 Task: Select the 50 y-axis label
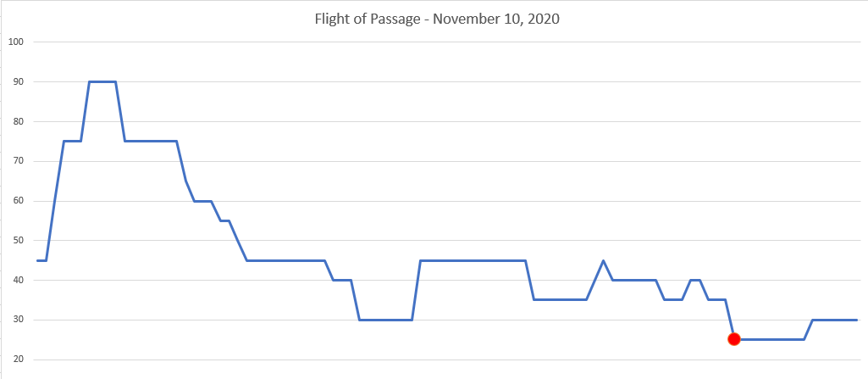(x=19, y=241)
